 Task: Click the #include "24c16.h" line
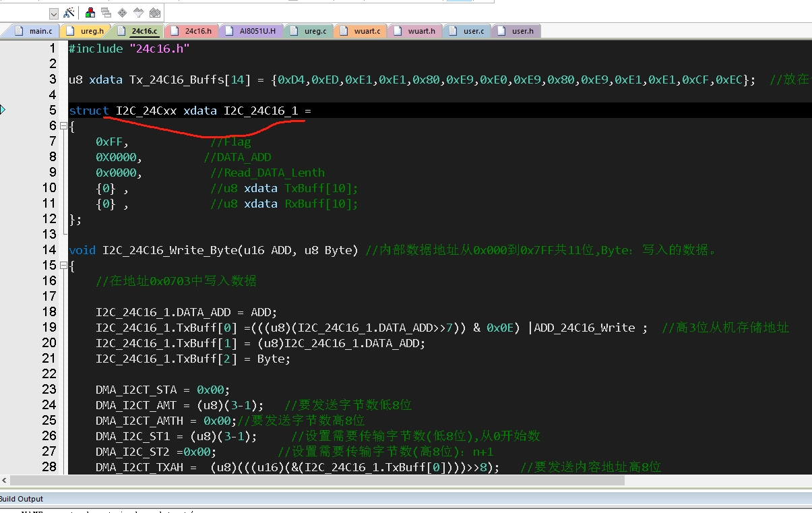[x=129, y=49]
